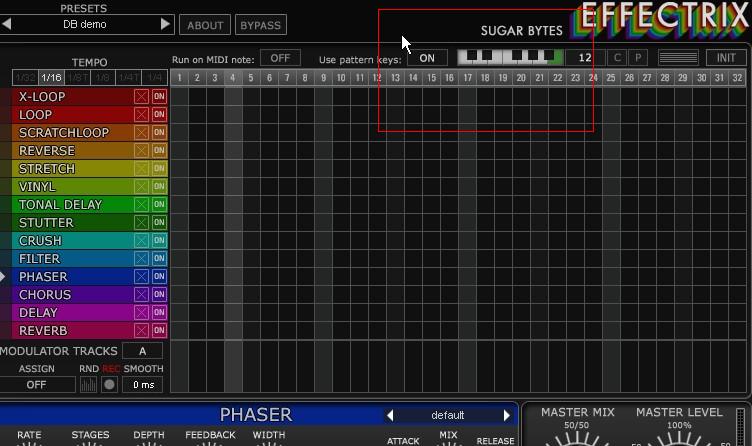Click step number 16 in the sequencer header
Screen dimensions: 752x446
click(x=449, y=78)
